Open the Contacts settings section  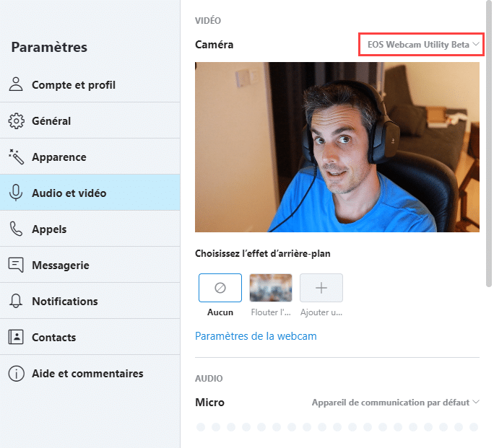point(90,337)
